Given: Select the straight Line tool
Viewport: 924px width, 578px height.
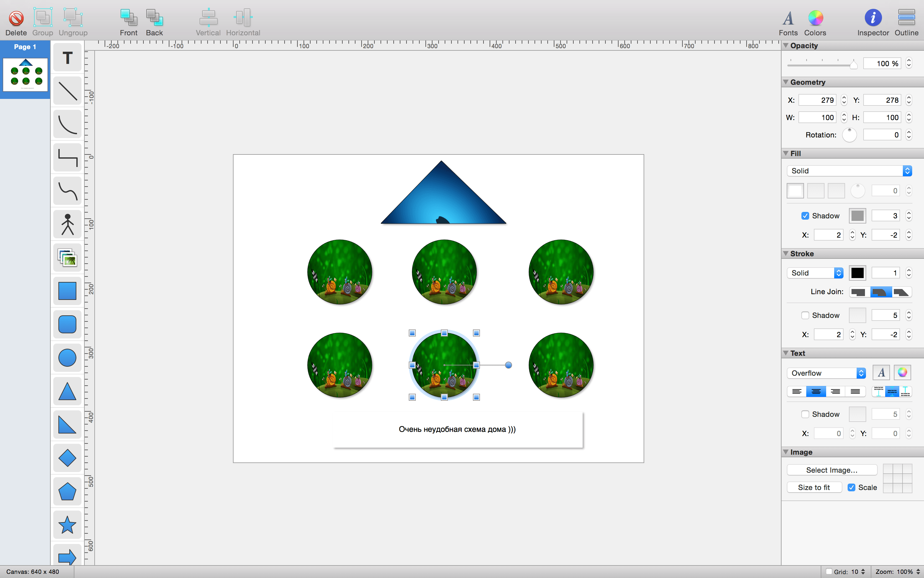Looking at the screenshot, I should click(68, 91).
